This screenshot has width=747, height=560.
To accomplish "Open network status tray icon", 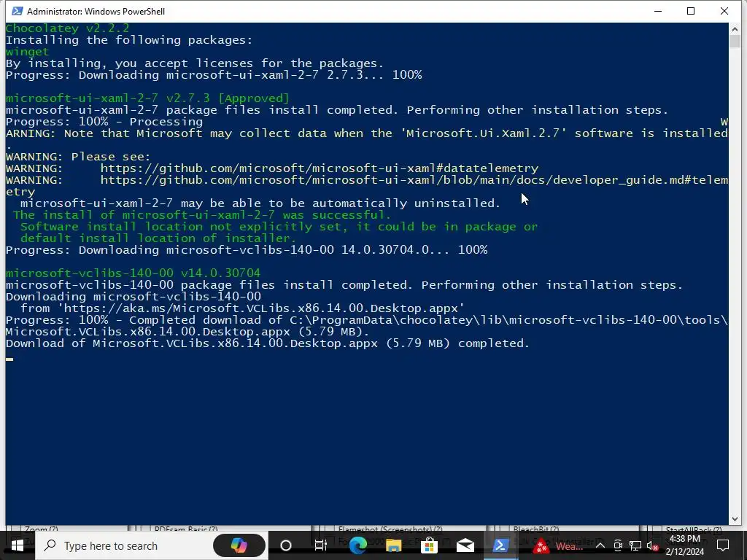I will point(635,545).
